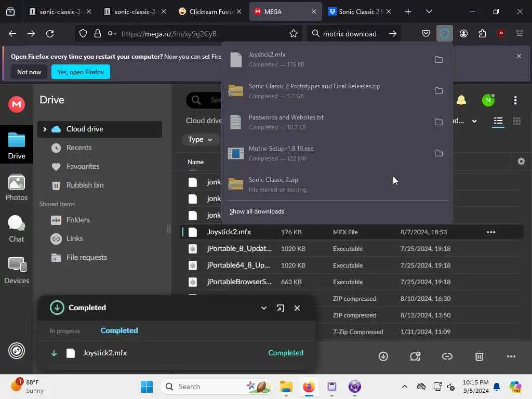Switch to the Clickteam Fusion tab
The width and height of the screenshot is (532, 399).
(210, 11)
